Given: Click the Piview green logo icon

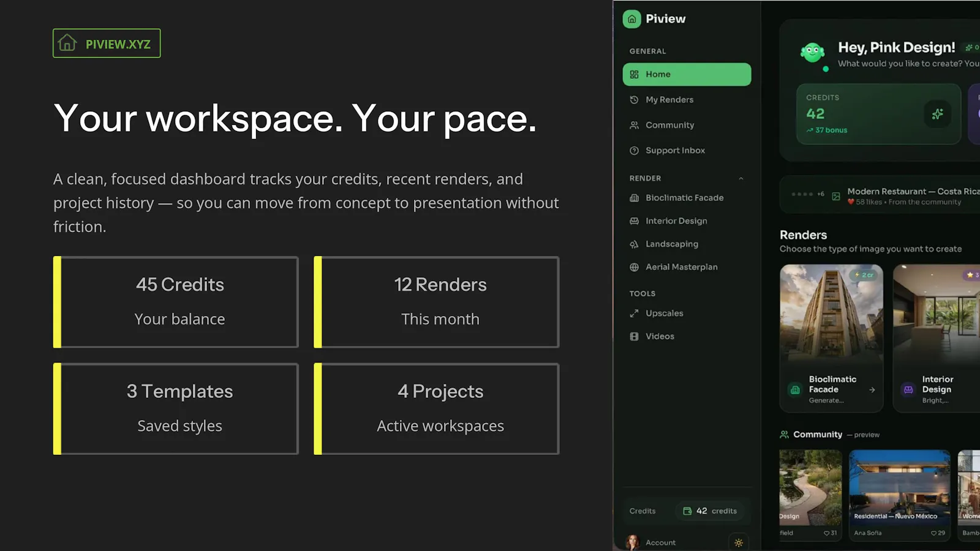Looking at the screenshot, I should coord(632,19).
